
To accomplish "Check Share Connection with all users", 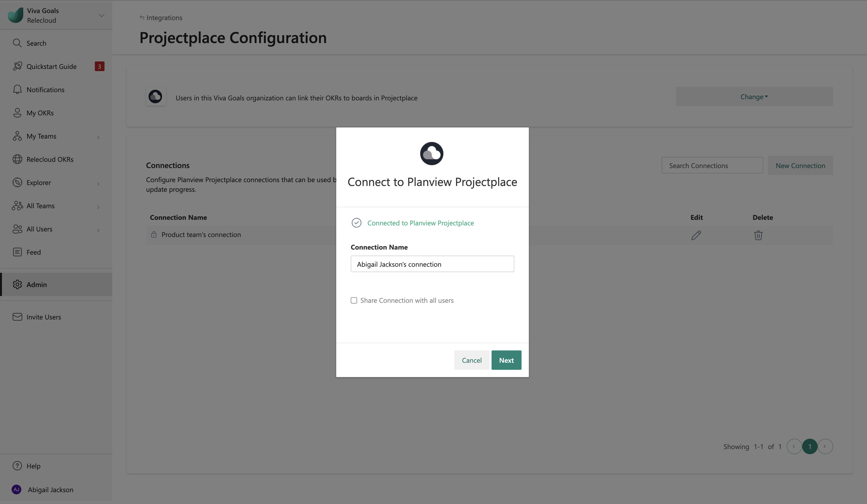I will pyautogui.click(x=354, y=300).
